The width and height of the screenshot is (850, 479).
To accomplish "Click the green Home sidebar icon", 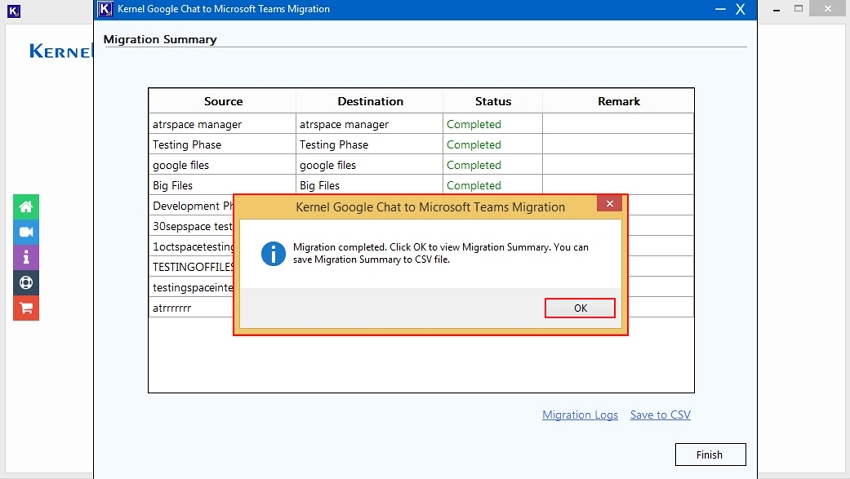I will click(x=26, y=206).
